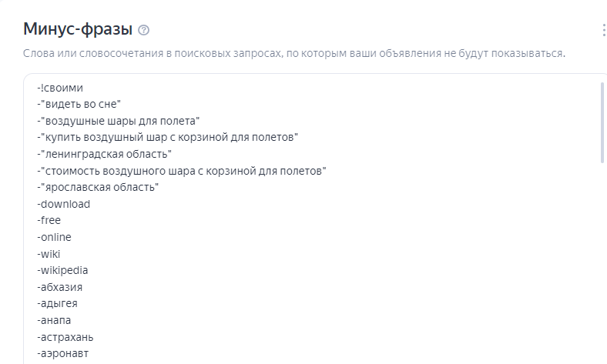Click the "ярославская область" minus-phrase

coord(98,187)
